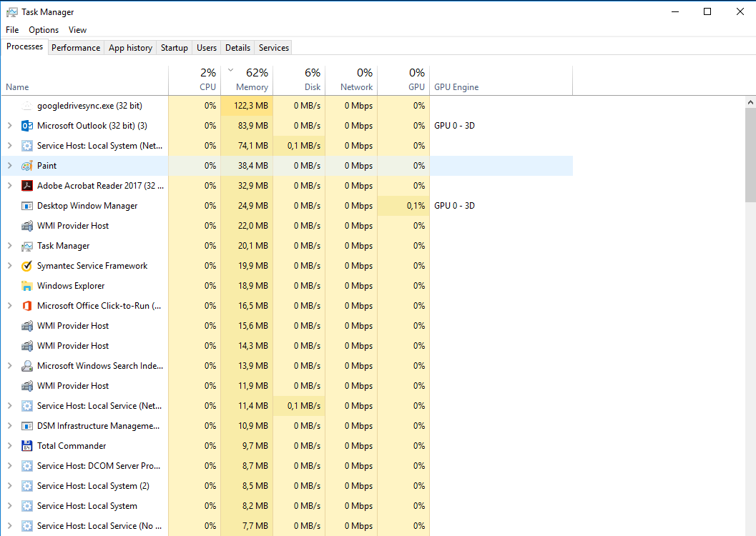Click the Service Host: Local Service (Net... gear icon
The image size is (756, 536).
click(27, 406)
